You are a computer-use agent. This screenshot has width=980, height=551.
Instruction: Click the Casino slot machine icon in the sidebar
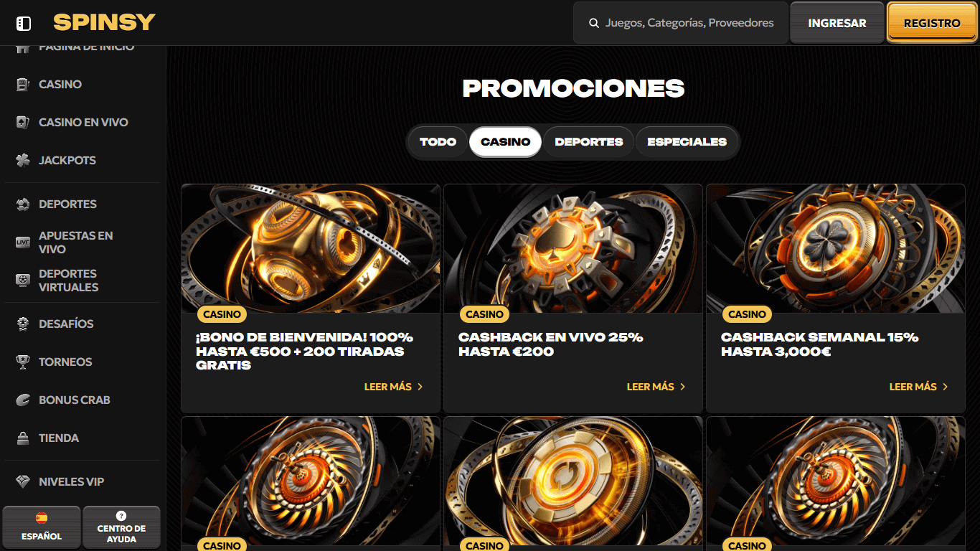(x=23, y=85)
